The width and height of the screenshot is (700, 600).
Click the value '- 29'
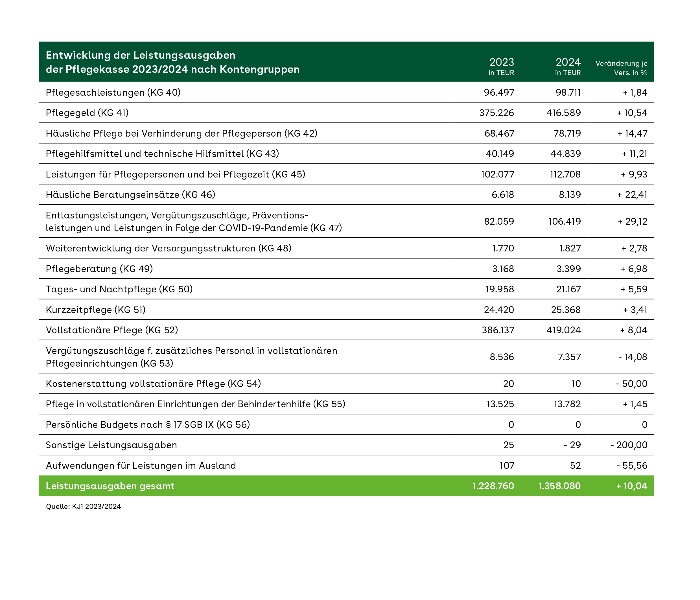572,445
